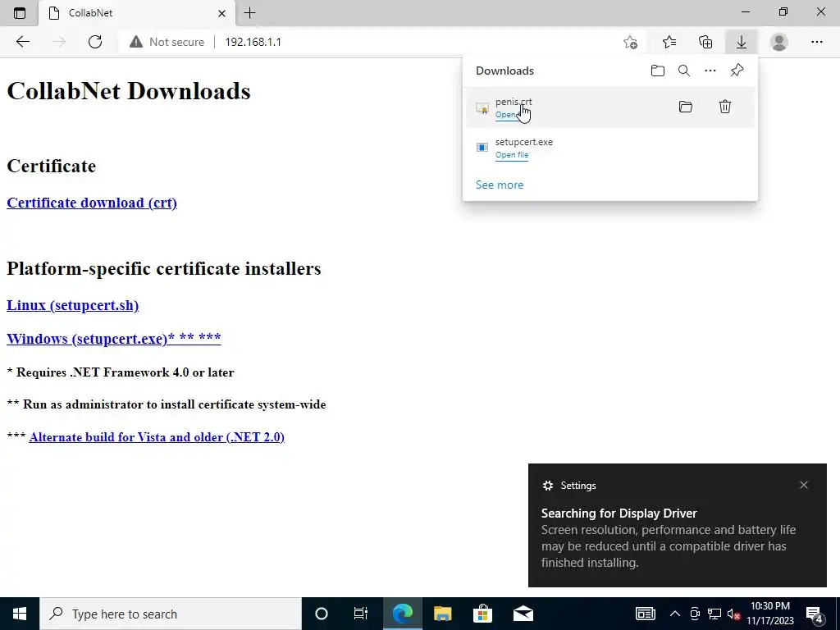Click Microsoft Edge taskbar icon
The height and width of the screenshot is (630, 840).
pyautogui.click(x=402, y=614)
